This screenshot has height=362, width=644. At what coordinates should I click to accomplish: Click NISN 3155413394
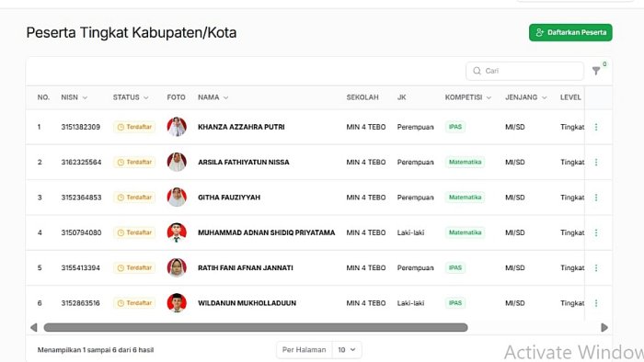(81, 268)
